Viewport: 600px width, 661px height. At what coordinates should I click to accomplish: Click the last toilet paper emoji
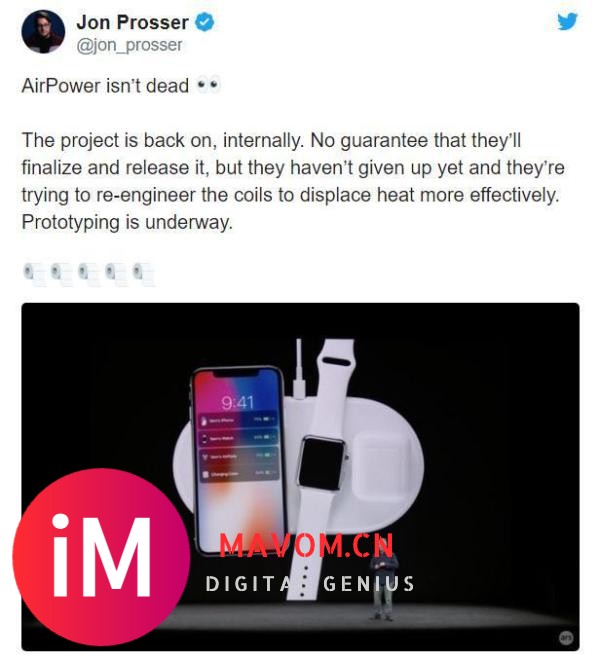click(144, 274)
